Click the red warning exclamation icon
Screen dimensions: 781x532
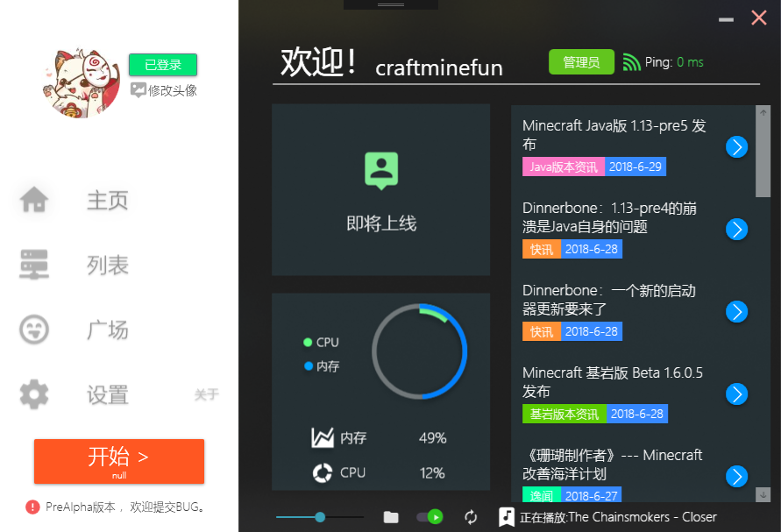(x=32, y=507)
